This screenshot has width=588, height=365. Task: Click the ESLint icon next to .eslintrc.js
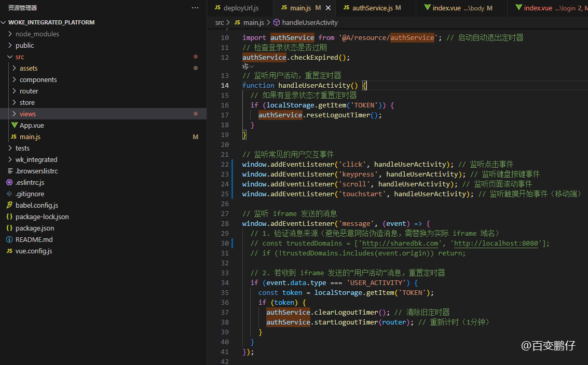(x=9, y=182)
